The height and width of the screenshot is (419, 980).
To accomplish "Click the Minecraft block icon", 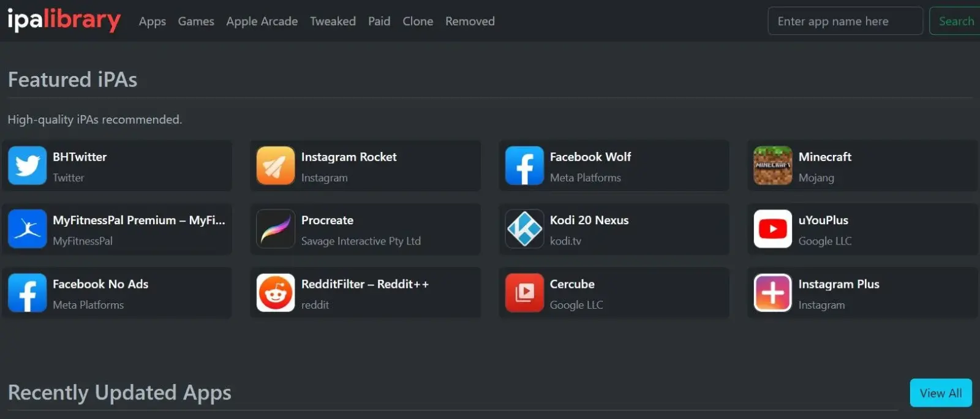I will click(773, 165).
